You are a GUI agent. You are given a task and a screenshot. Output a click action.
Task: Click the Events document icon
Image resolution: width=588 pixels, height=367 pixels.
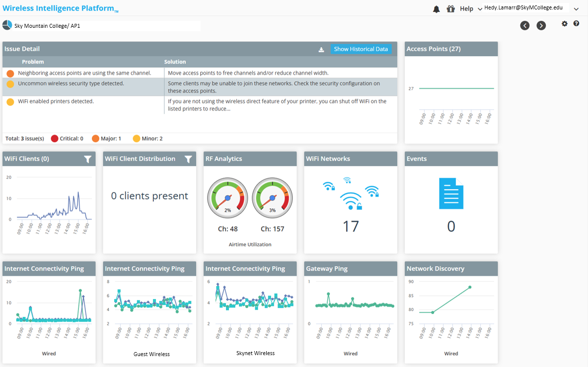[451, 194]
